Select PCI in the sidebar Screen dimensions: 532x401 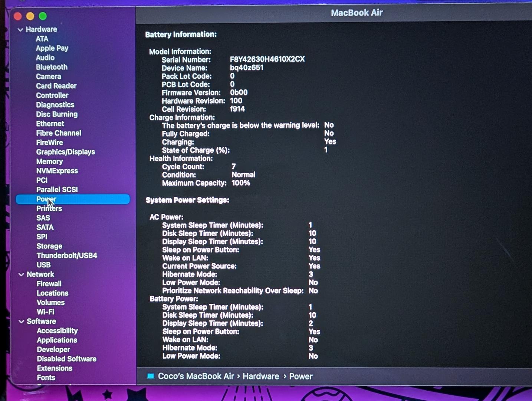[x=42, y=180]
